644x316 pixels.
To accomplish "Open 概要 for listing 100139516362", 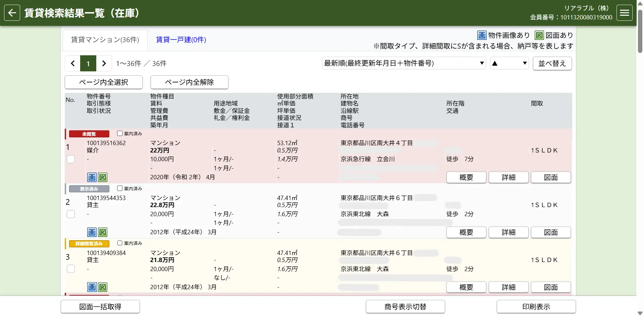I will [466, 177].
